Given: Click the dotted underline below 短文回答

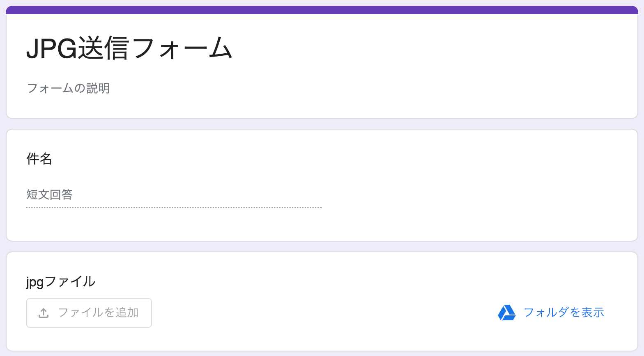Looking at the screenshot, I should pos(174,208).
